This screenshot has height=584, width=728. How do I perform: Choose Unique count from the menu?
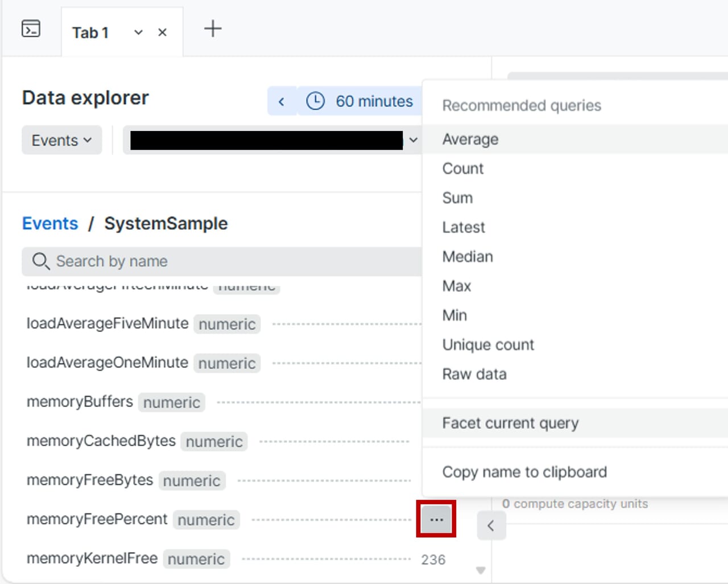pyautogui.click(x=488, y=345)
